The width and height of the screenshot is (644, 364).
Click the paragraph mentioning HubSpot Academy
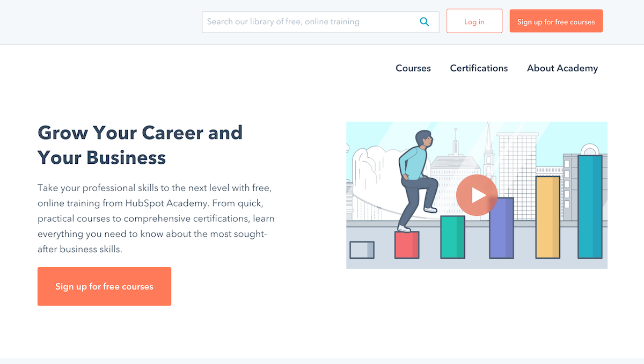click(x=156, y=219)
